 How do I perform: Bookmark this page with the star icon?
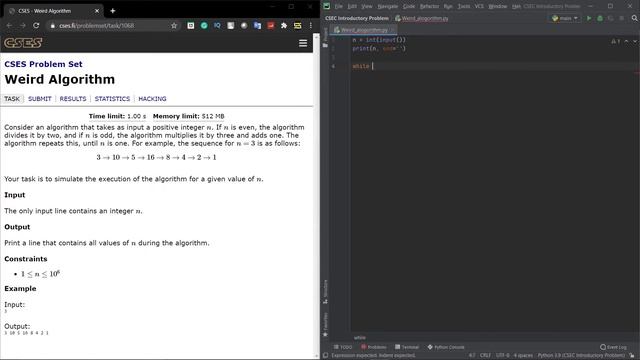coord(174,25)
